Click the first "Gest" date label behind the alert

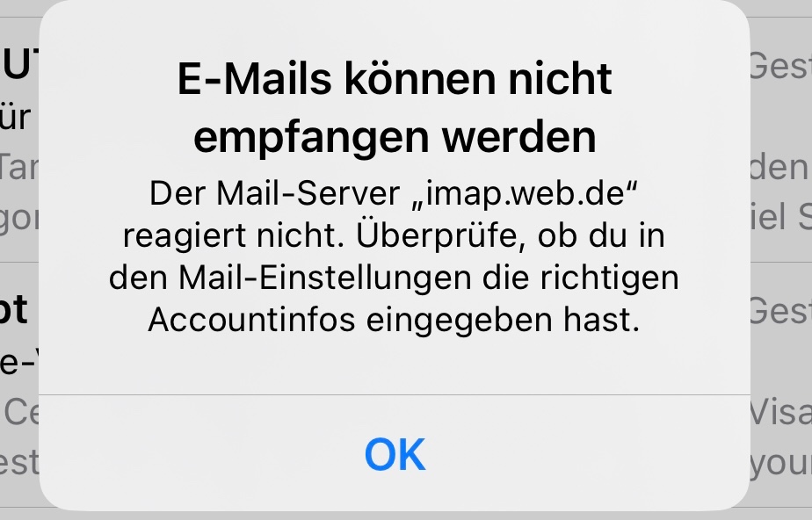pyautogui.click(x=780, y=66)
